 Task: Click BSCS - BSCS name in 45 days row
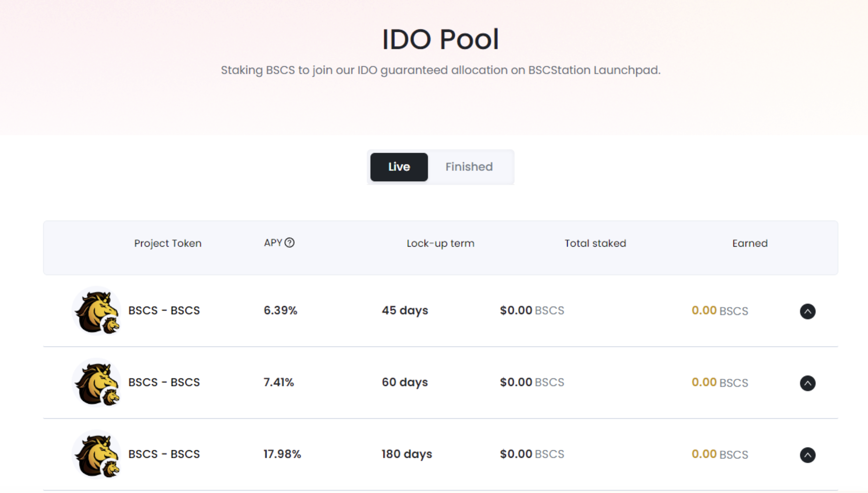click(x=164, y=310)
